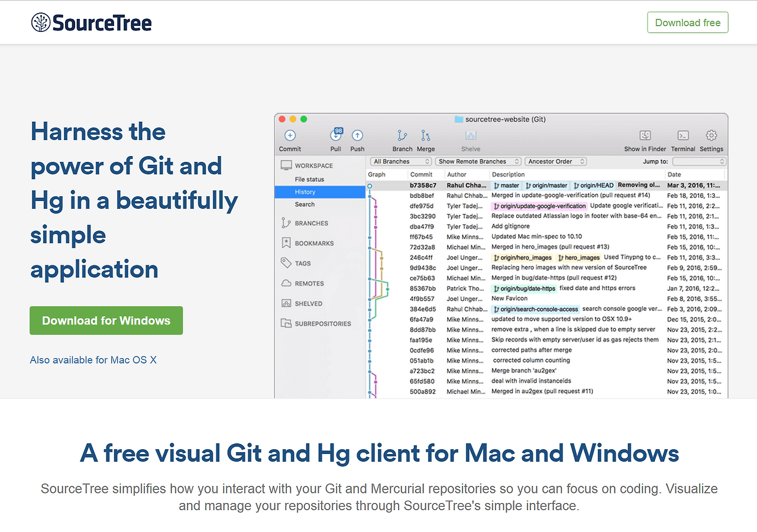Click the Graph column header
This screenshot has width=757, height=532.
pyautogui.click(x=377, y=174)
